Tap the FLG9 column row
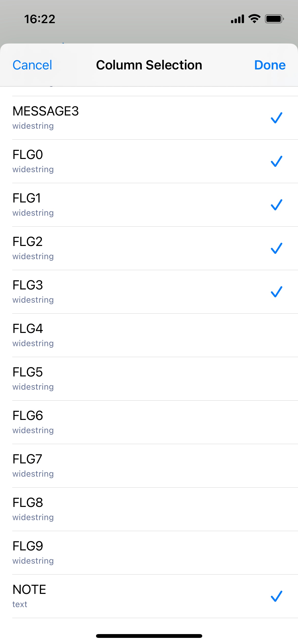The image size is (298, 644). pyautogui.click(x=149, y=553)
